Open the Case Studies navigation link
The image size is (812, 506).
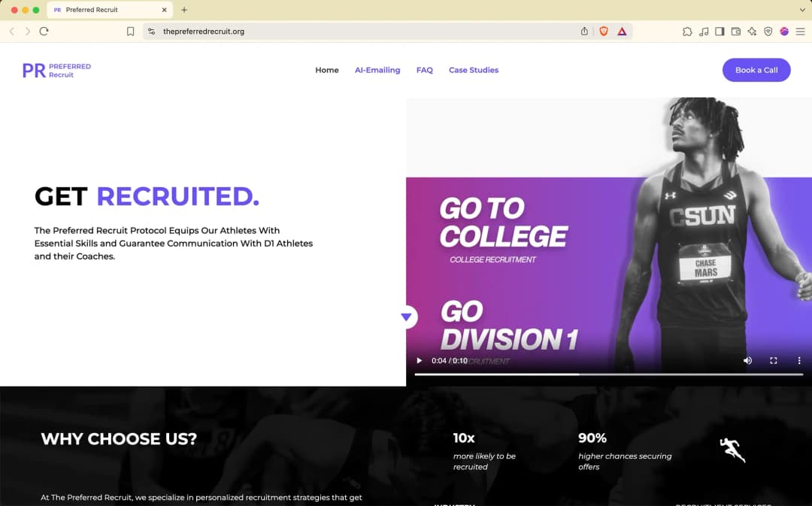[474, 70]
